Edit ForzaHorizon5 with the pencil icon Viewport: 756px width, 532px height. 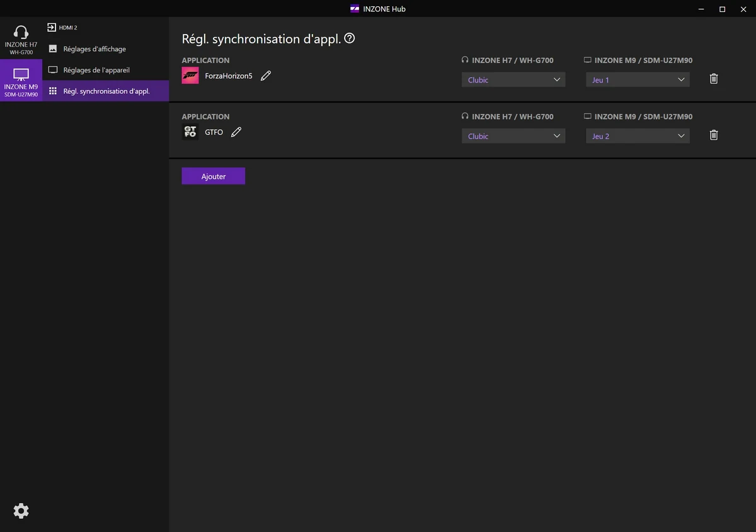(266, 76)
